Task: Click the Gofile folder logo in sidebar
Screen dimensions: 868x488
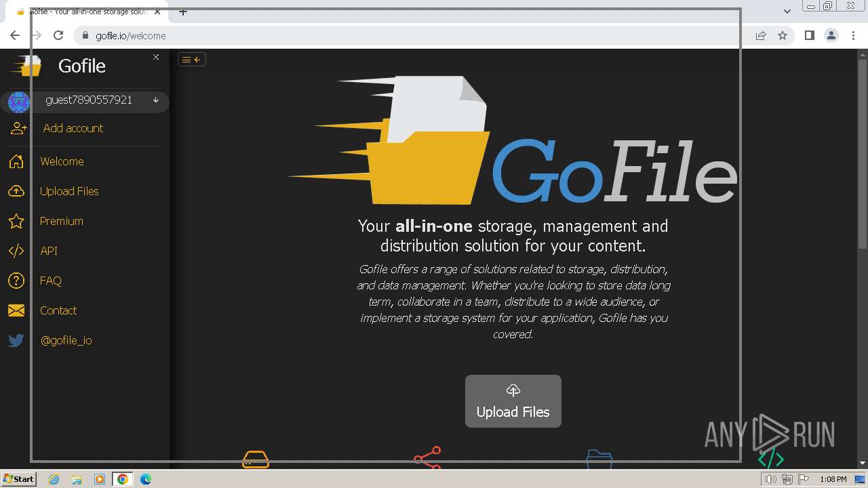Action: point(26,66)
